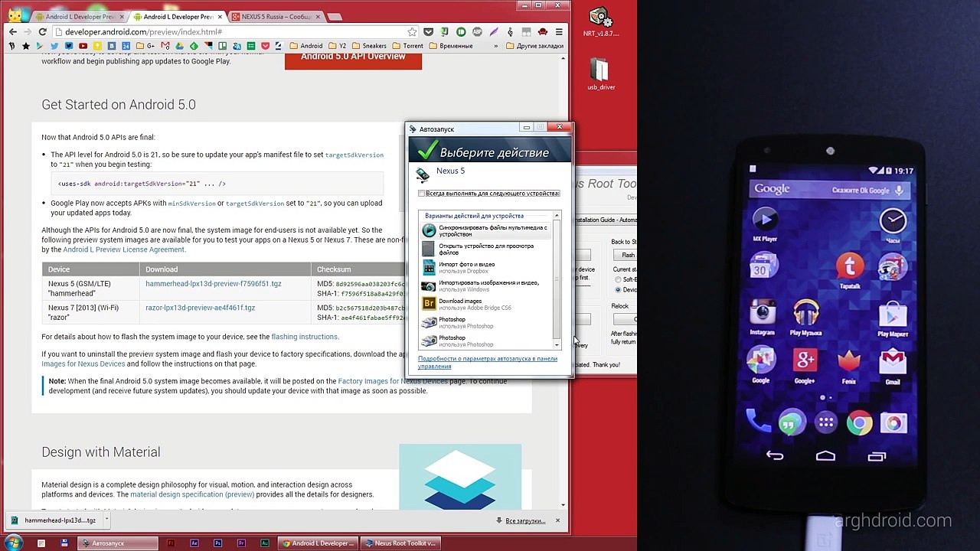
Task: Click the Chrome reload page icon
Action: pos(43,32)
